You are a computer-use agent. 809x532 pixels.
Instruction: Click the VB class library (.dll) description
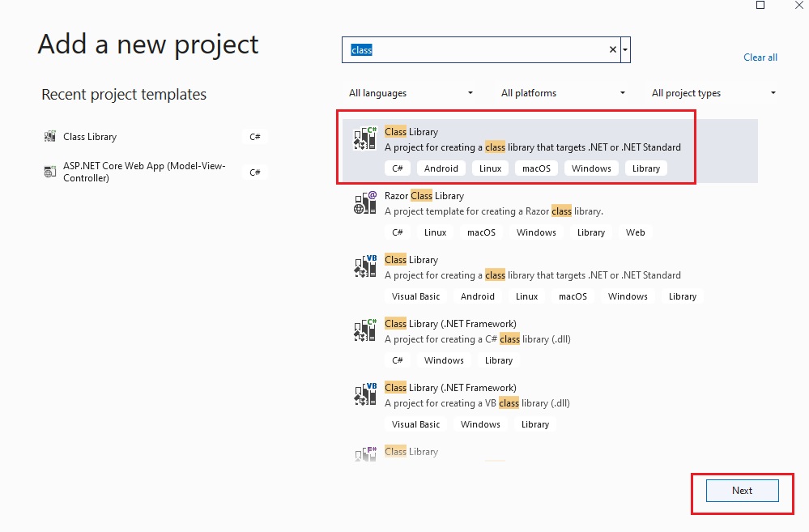pyautogui.click(x=477, y=403)
